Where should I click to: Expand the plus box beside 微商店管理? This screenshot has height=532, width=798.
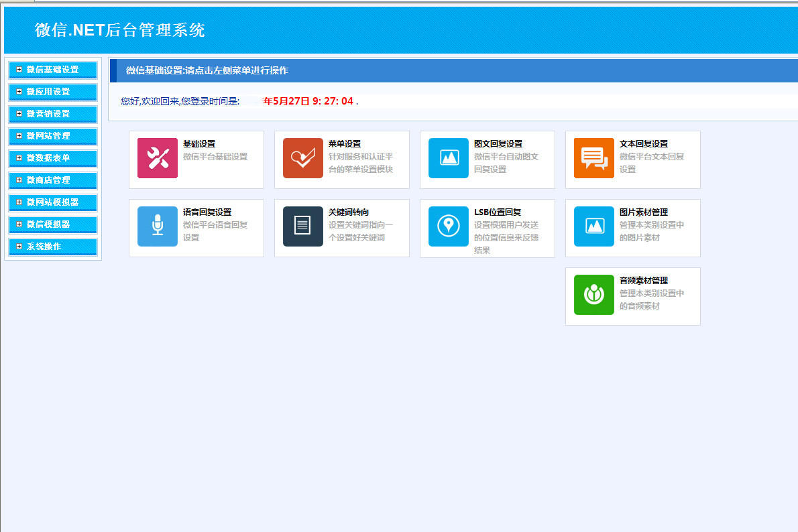19,180
